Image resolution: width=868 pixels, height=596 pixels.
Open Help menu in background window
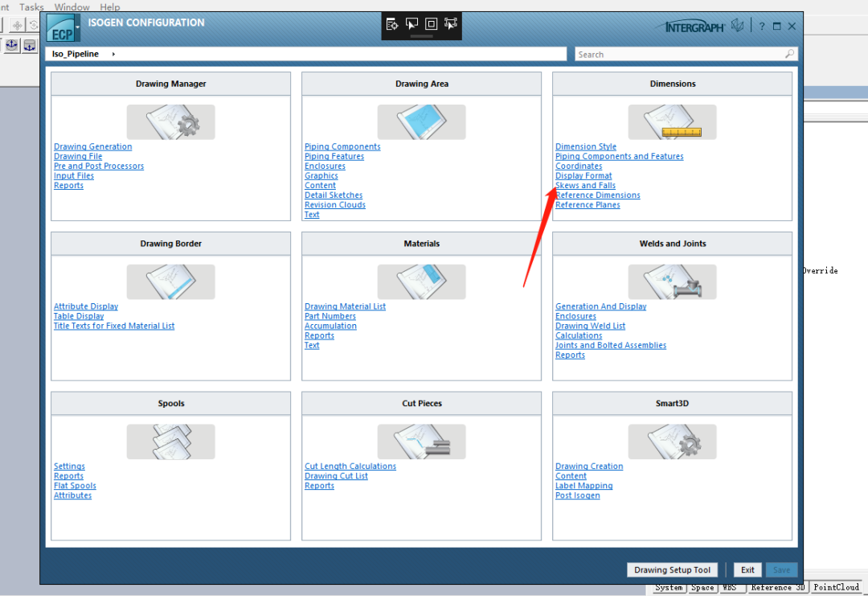(109, 6)
